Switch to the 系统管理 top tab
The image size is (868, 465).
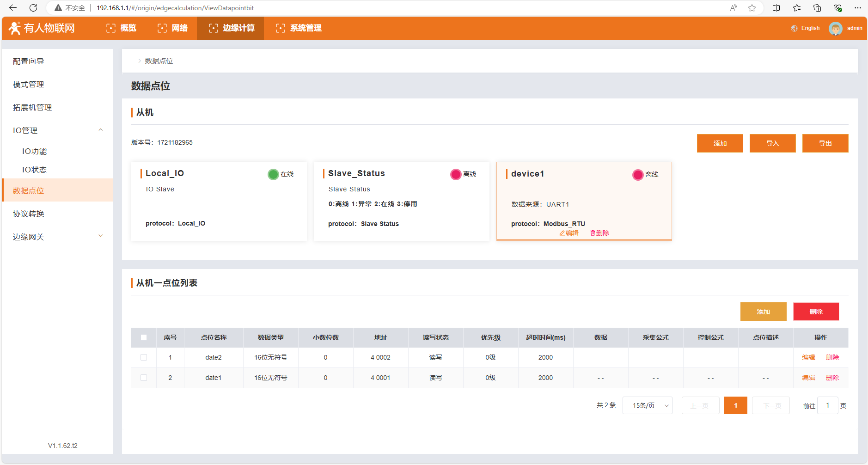(x=299, y=28)
